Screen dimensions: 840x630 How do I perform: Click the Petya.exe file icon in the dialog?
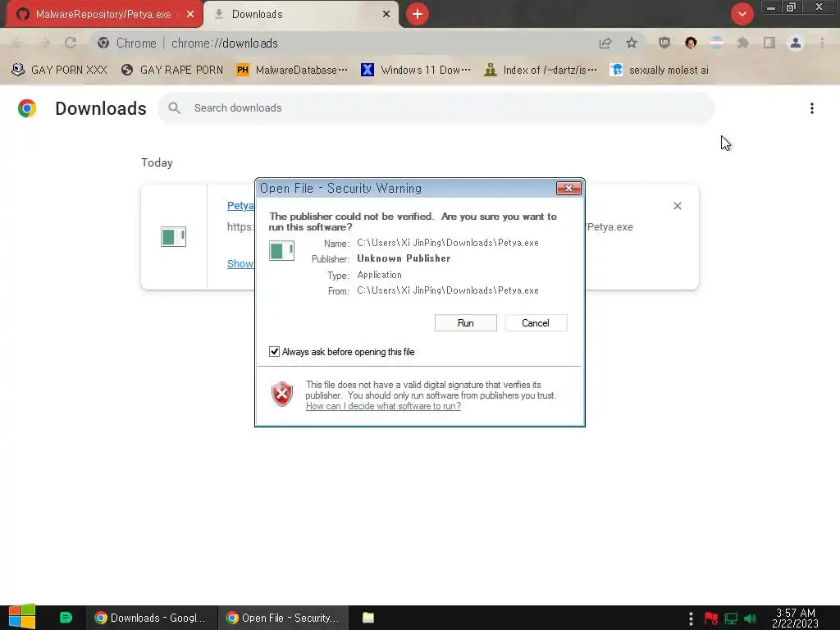click(282, 251)
